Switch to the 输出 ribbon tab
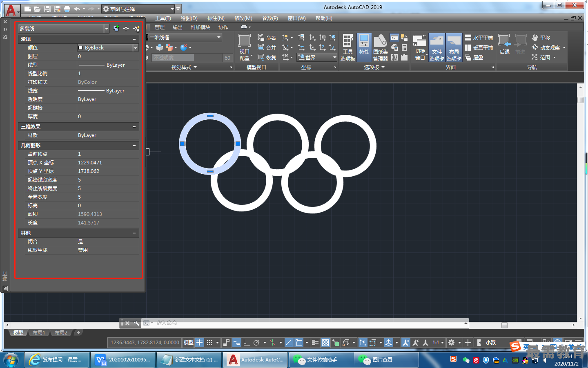 click(x=178, y=27)
